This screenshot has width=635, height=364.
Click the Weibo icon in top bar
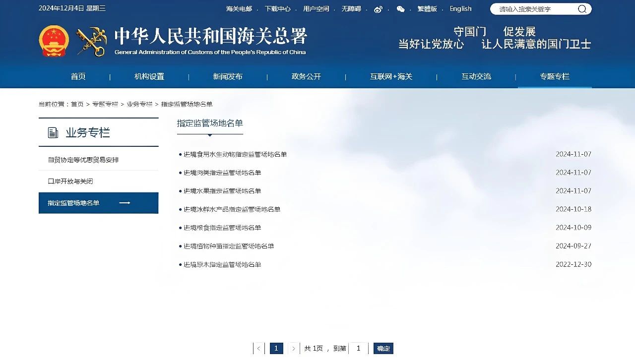[x=378, y=9]
